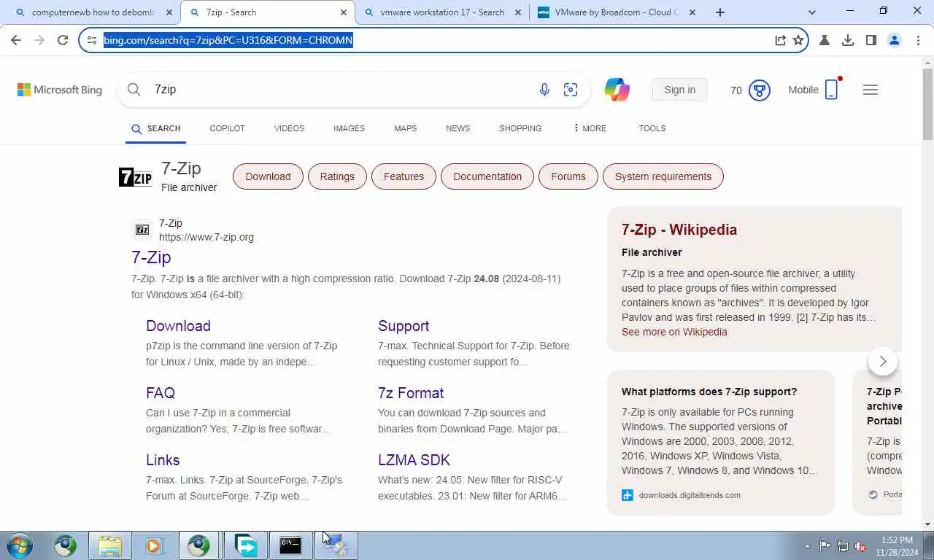934x560 pixels.
Task: Click the page vertical scrollbar thumb
Action: (927, 104)
